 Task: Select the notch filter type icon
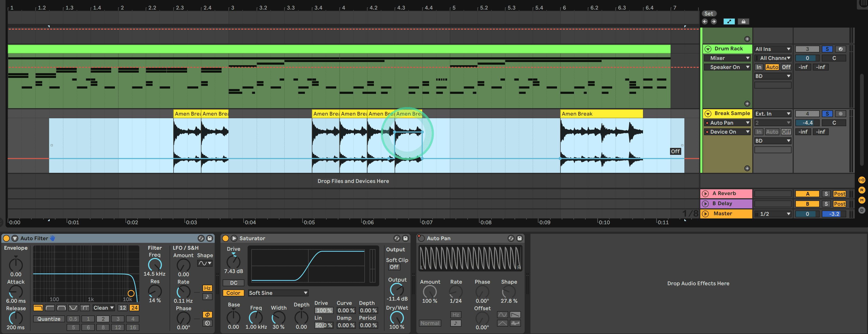73,308
